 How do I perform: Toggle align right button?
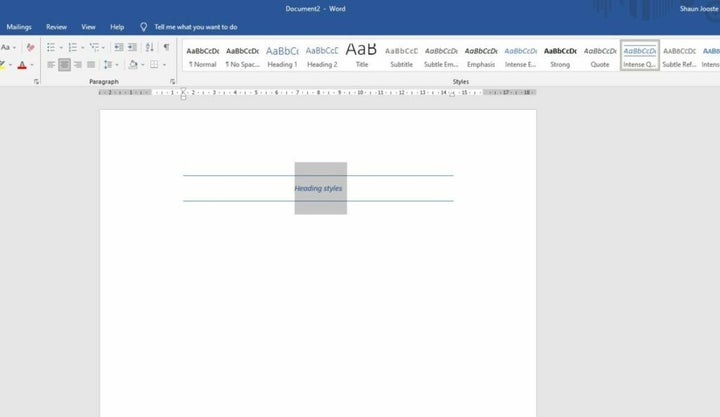(x=78, y=65)
